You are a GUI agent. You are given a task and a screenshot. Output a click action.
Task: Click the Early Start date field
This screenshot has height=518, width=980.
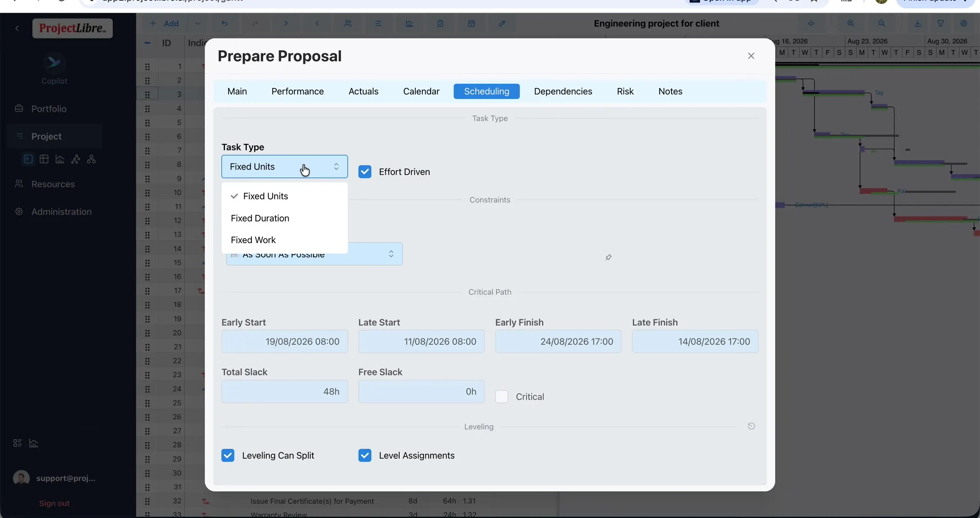click(x=284, y=342)
